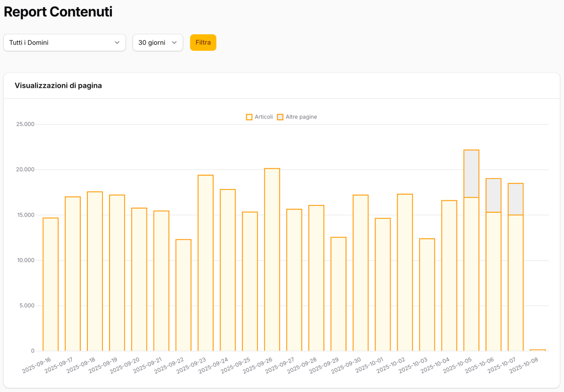Open the 30 giorni period dropdown
Screen dimensions: 564x392
[x=157, y=42]
